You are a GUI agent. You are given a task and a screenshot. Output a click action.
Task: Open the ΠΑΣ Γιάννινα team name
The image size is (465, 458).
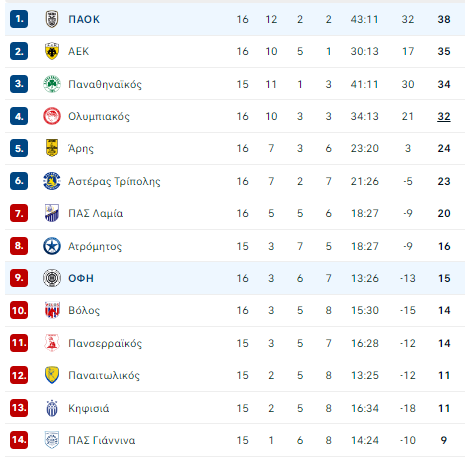tap(102, 440)
